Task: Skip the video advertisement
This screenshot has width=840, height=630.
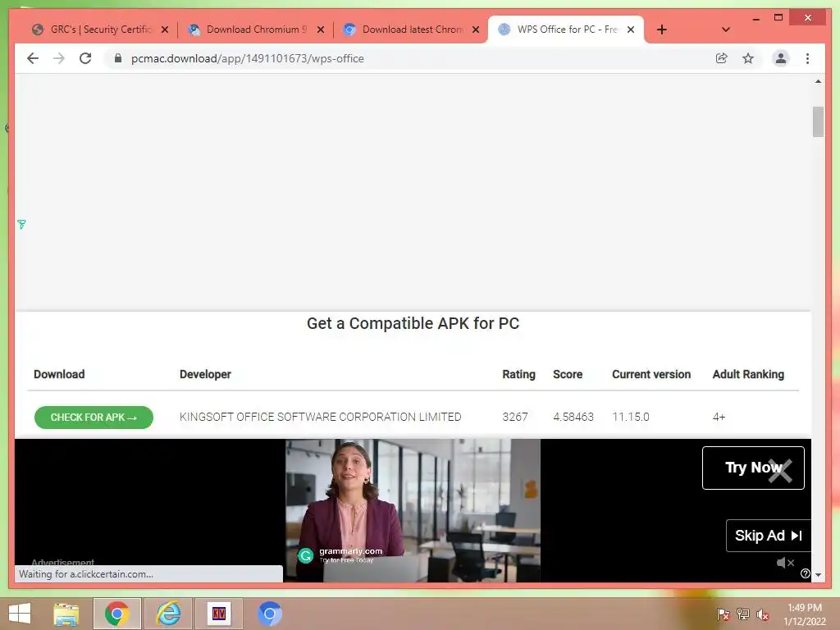Action: (x=768, y=536)
